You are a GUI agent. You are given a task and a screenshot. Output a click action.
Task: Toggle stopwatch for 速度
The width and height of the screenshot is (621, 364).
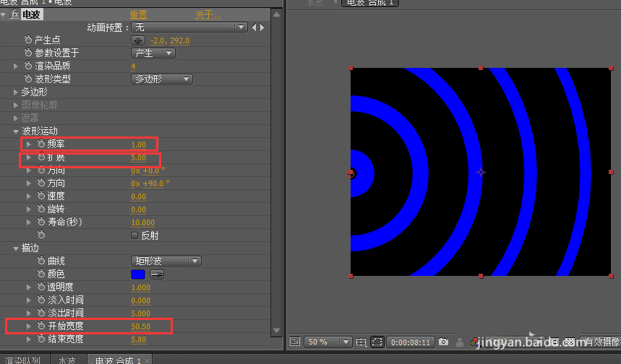point(41,196)
